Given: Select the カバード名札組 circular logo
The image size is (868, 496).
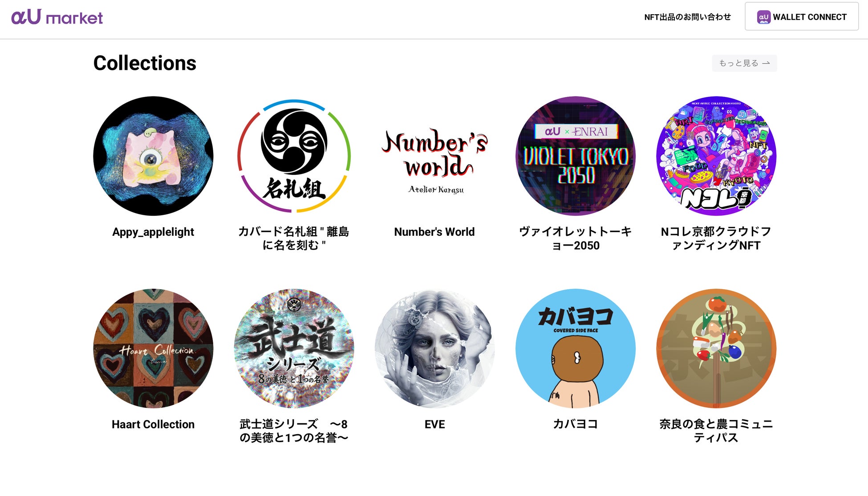Looking at the screenshot, I should pos(294,156).
